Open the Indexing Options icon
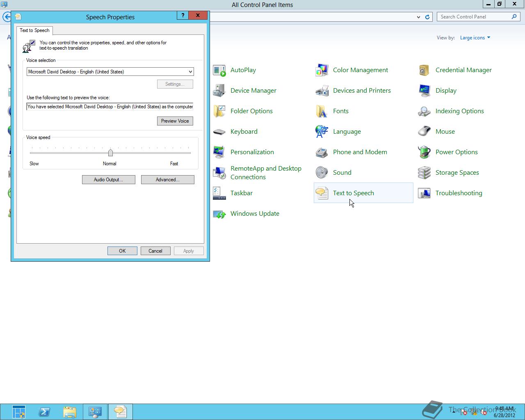Viewport: 525px width, 420px height. point(425,111)
